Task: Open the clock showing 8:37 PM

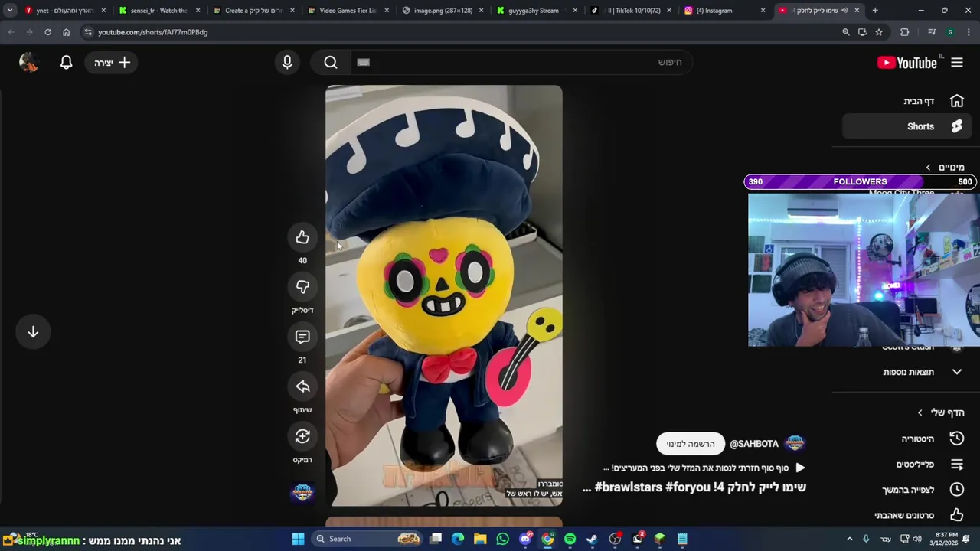Action: [x=945, y=539]
